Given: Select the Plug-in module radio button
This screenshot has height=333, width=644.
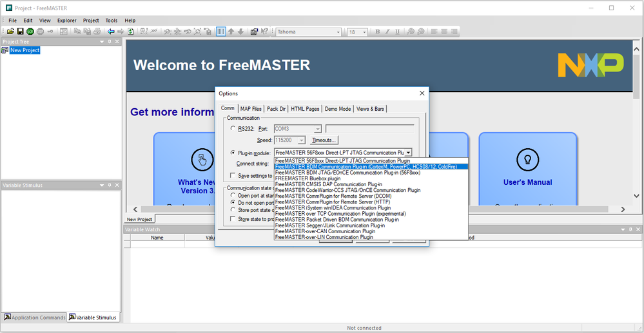Looking at the screenshot, I should (x=233, y=153).
